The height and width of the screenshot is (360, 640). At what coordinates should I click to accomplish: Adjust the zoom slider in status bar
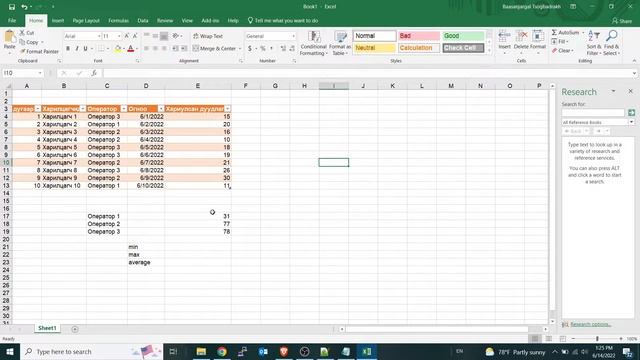pyautogui.click(x=597, y=339)
